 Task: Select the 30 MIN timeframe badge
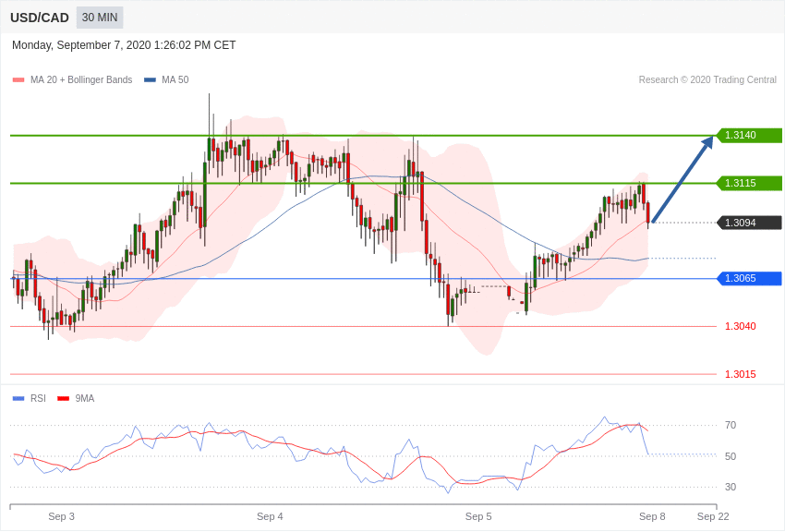(x=100, y=18)
